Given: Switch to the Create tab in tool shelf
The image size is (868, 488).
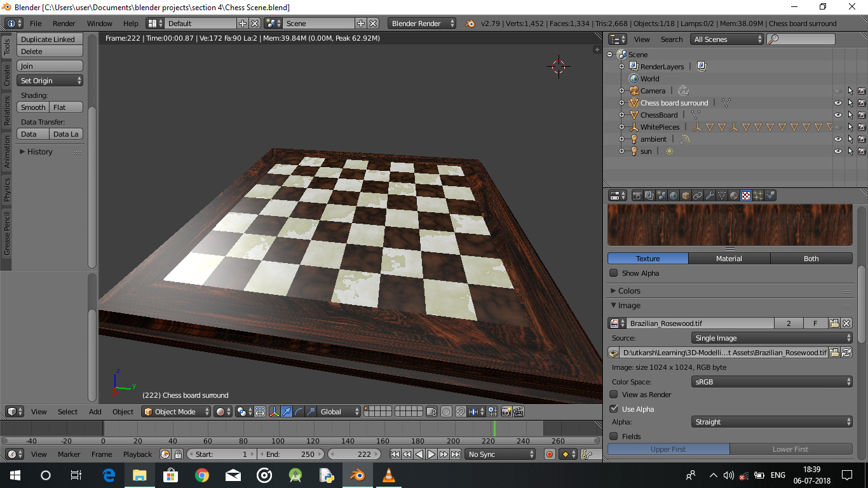Looking at the screenshot, I should coord(7,75).
